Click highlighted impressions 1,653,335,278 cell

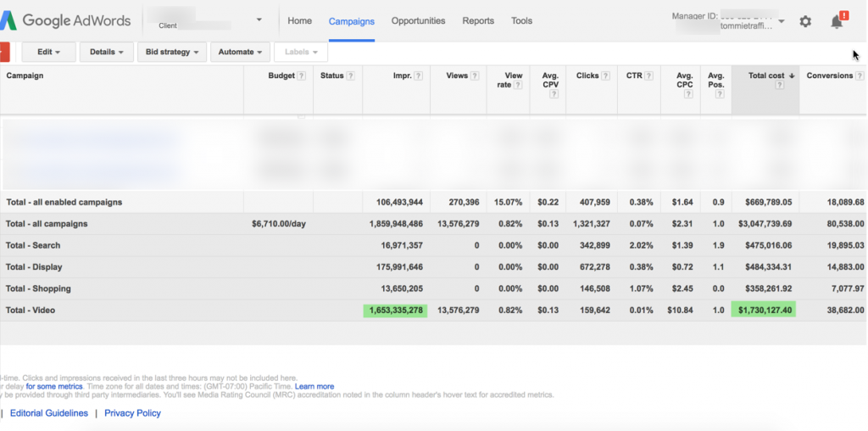(395, 311)
